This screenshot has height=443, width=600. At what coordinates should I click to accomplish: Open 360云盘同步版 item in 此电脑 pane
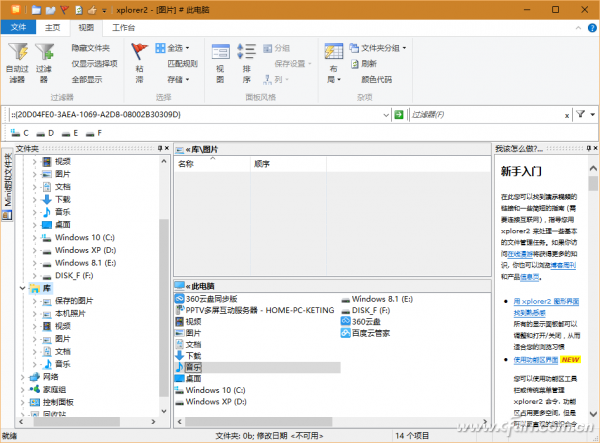[206, 299]
